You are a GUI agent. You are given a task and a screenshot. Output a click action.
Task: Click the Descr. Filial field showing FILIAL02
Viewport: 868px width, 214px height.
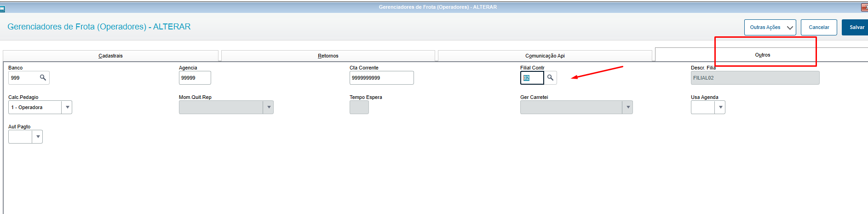pos(755,78)
